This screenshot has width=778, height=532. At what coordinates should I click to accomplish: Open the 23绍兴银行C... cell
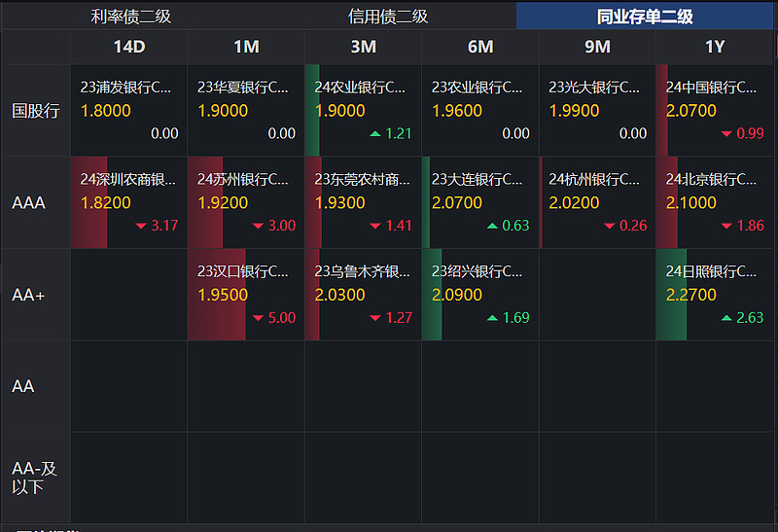click(x=480, y=295)
